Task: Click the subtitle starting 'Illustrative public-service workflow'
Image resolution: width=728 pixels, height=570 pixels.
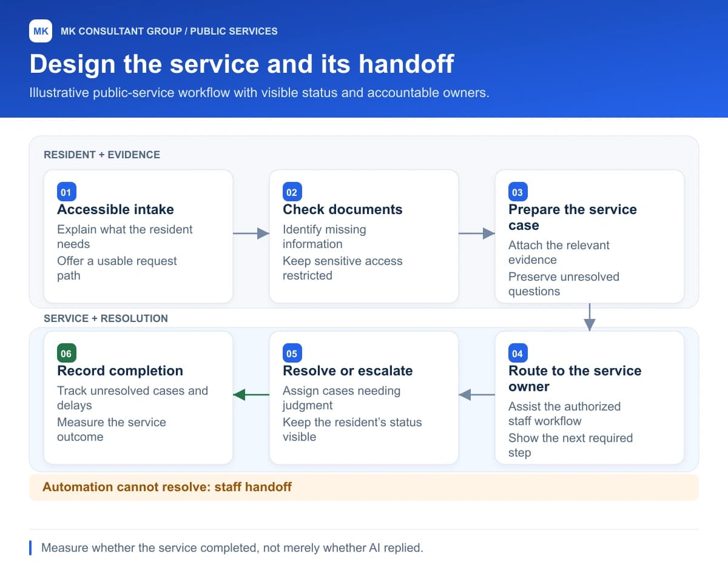Action: 259,93
